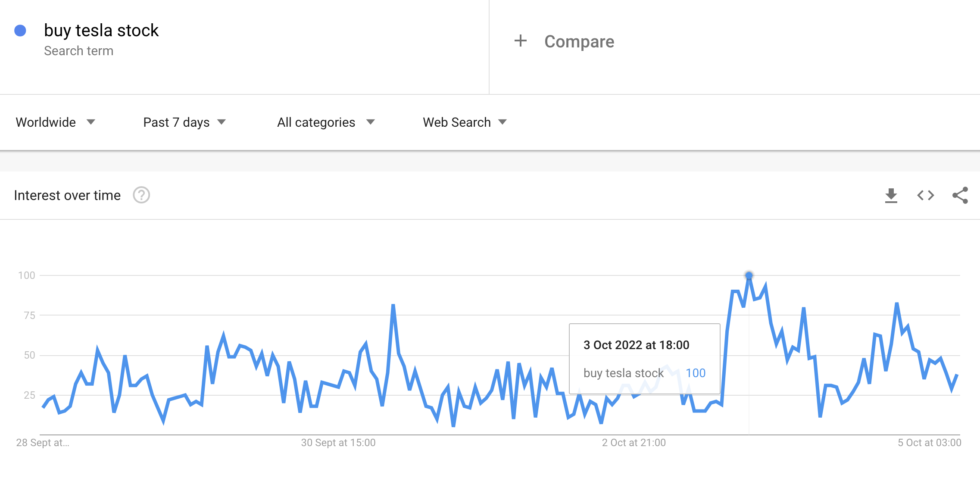Click the peak data point at 100

[x=749, y=275]
